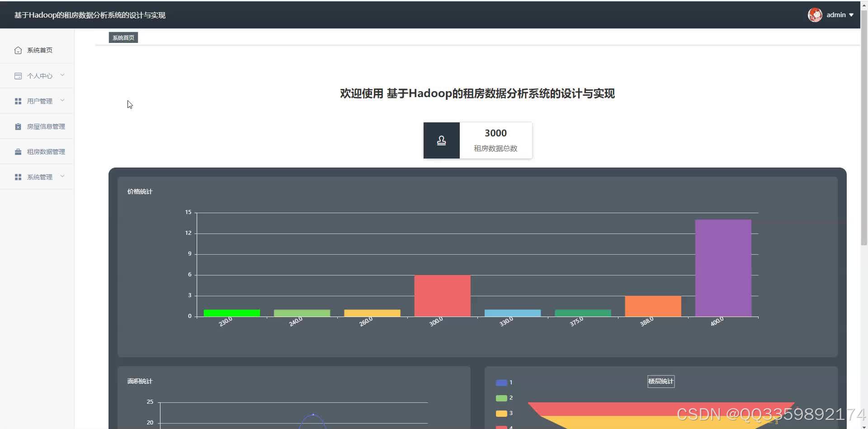The height and width of the screenshot is (429, 868).
Task: Expand the 用户管理 chevron
Action: (x=62, y=101)
